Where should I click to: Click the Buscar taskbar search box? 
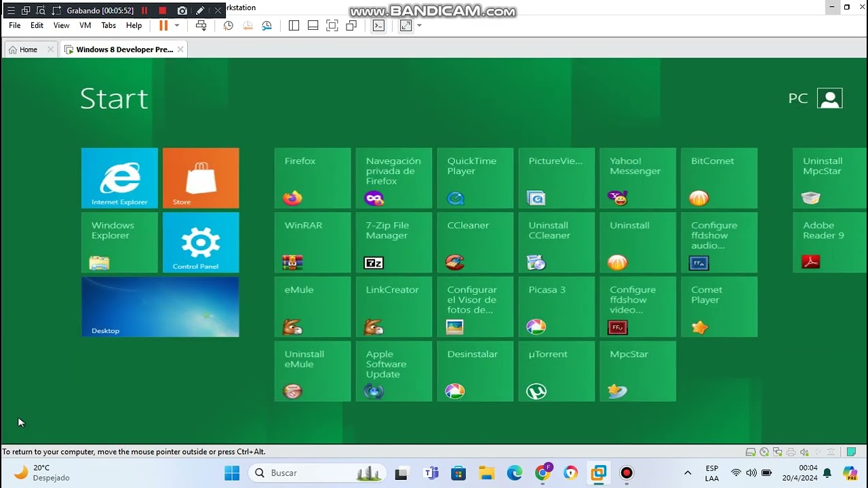point(317,473)
